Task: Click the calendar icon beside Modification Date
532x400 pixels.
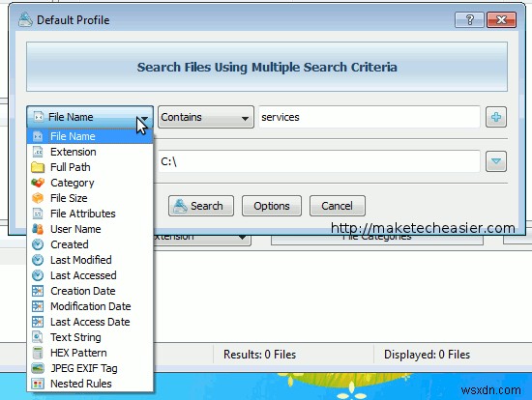Action: point(38,306)
